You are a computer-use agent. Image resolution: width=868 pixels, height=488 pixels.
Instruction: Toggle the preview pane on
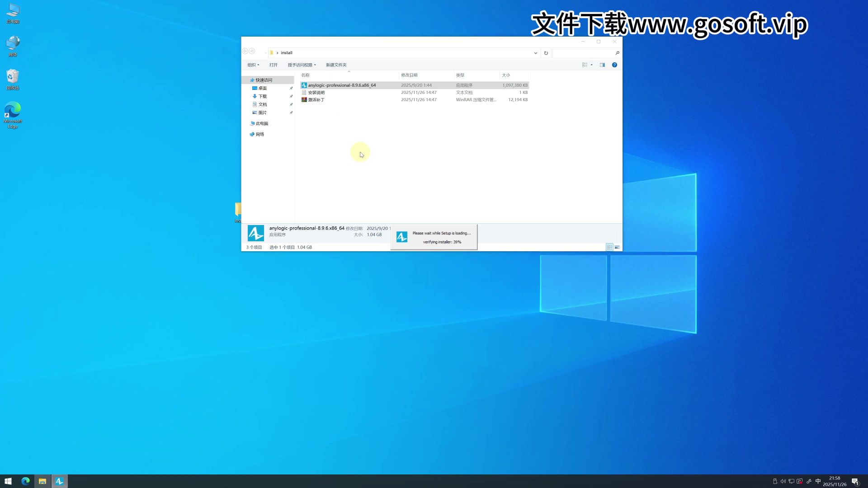click(602, 65)
